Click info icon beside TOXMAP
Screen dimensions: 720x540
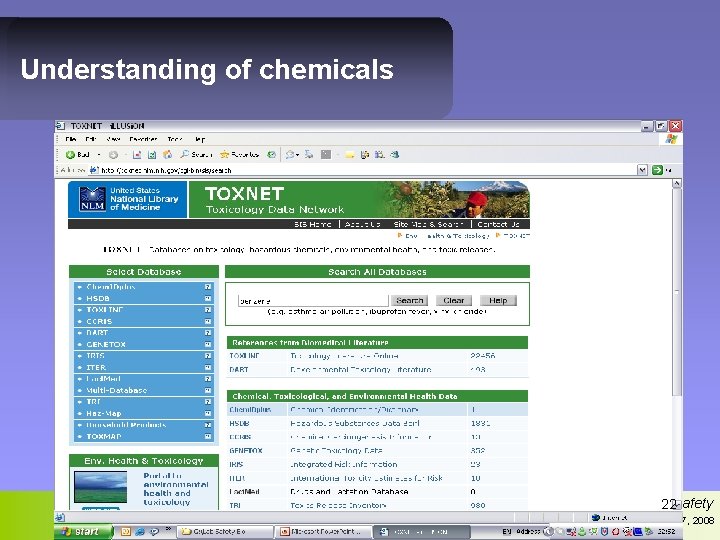coord(208,436)
